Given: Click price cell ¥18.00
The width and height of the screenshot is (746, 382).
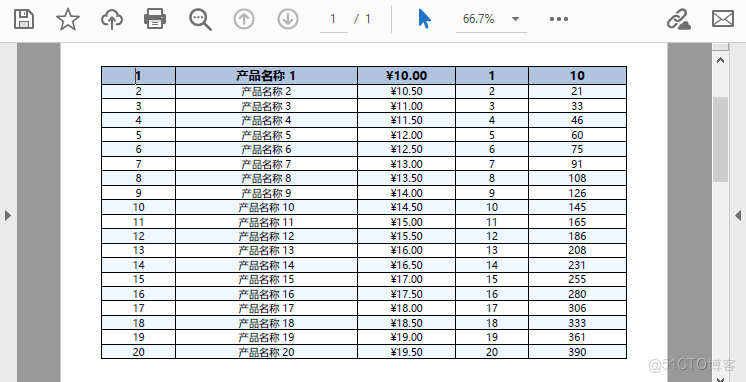Looking at the screenshot, I should click(406, 308).
